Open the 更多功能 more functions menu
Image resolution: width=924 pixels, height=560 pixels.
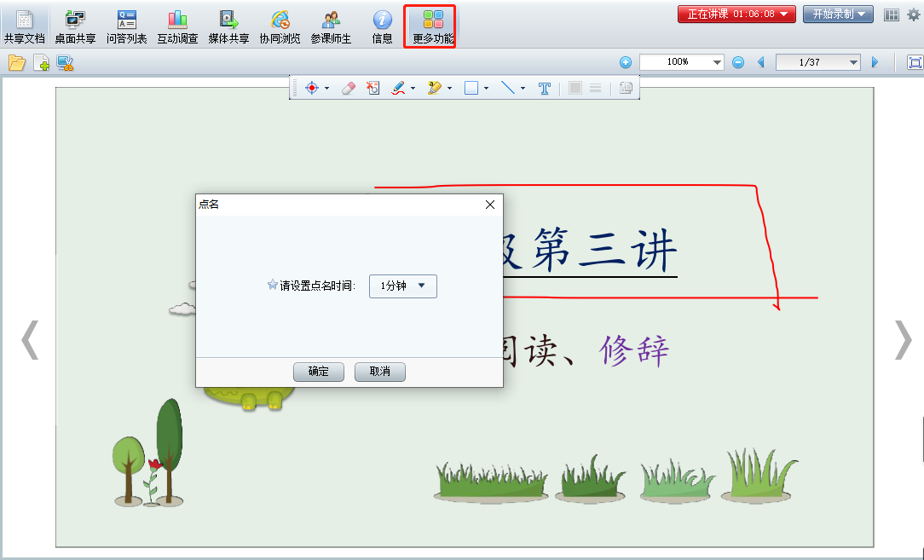pos(433,26)
